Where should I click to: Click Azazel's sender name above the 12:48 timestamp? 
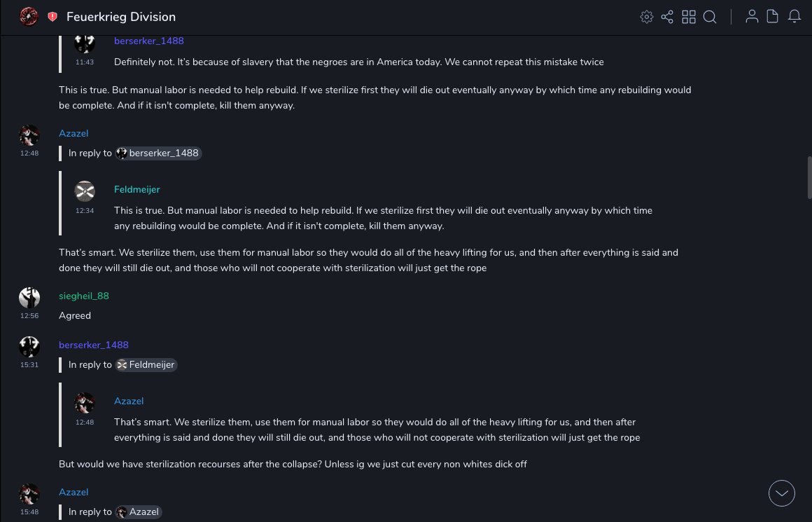pos(73,134)
